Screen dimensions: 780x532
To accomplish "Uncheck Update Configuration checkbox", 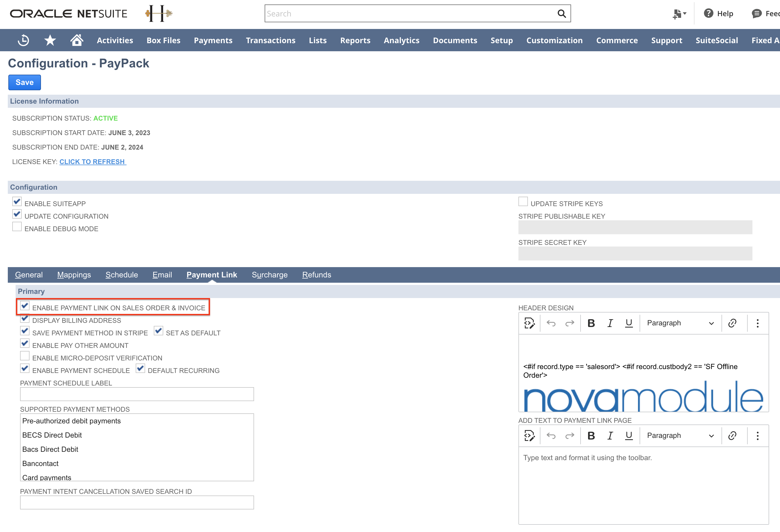I will coord(17,214).
